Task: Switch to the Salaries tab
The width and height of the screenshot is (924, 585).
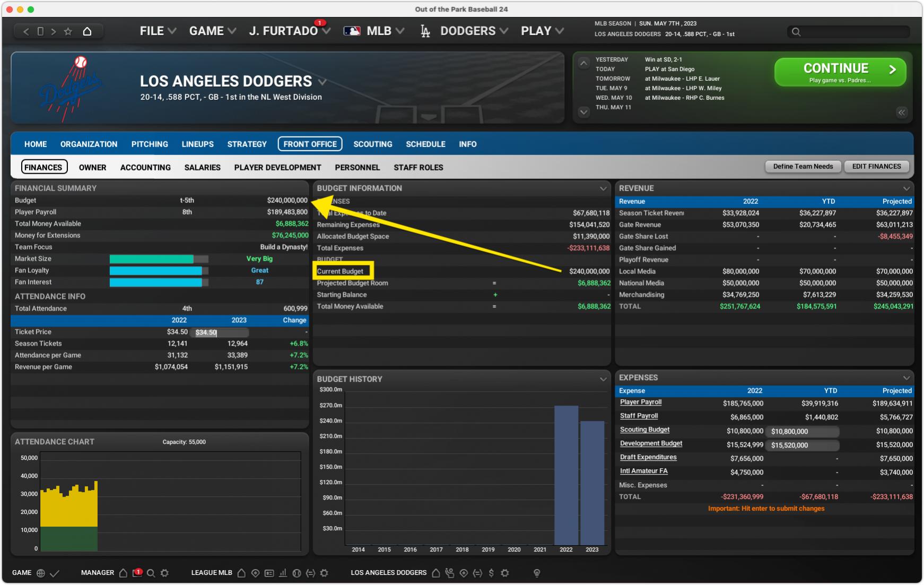Action: pyautogui.click(x=202, y=167)
